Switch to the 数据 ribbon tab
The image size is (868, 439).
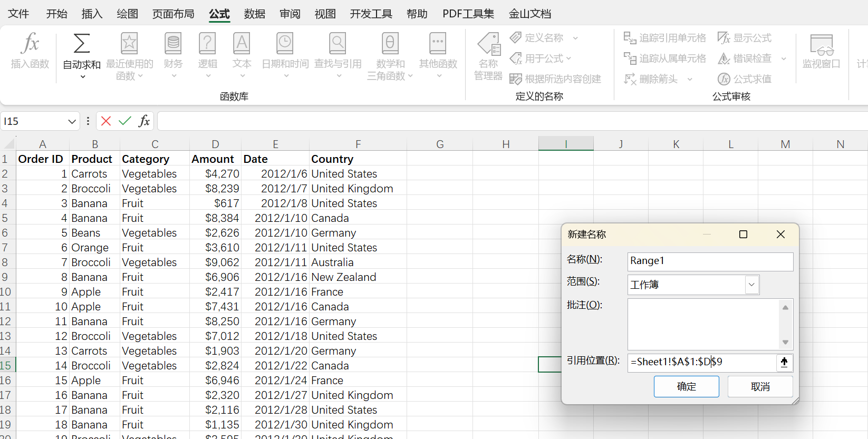pyautogui.click(x=254, y=14)
